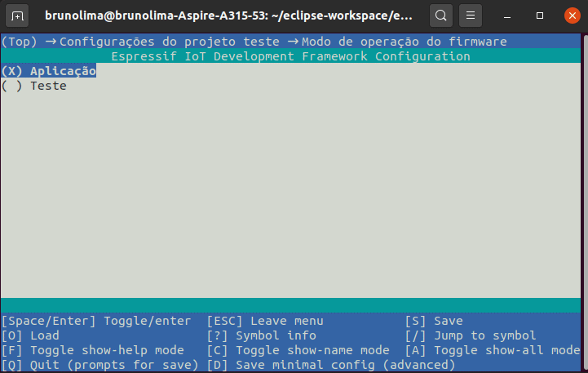Select the Teste radio option

pyautogui.click(x=33, y=86)
